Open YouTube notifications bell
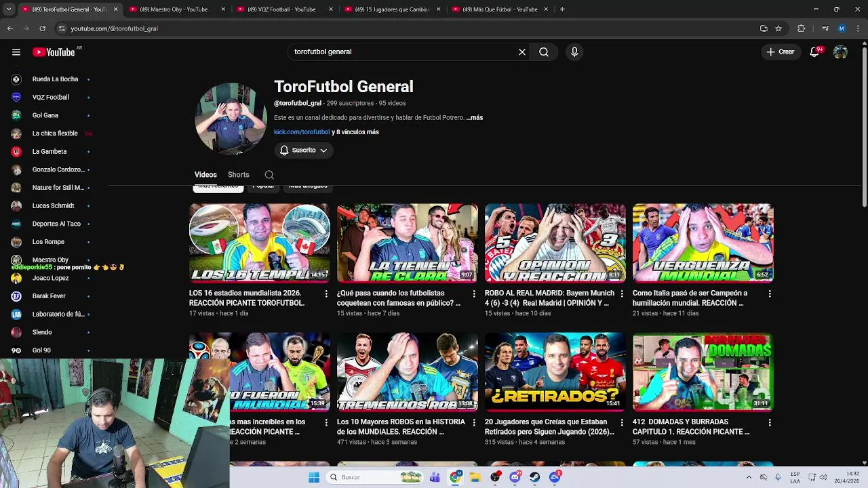Image resolution: width=868 pixels, height=488 pixels. [814, 52]
